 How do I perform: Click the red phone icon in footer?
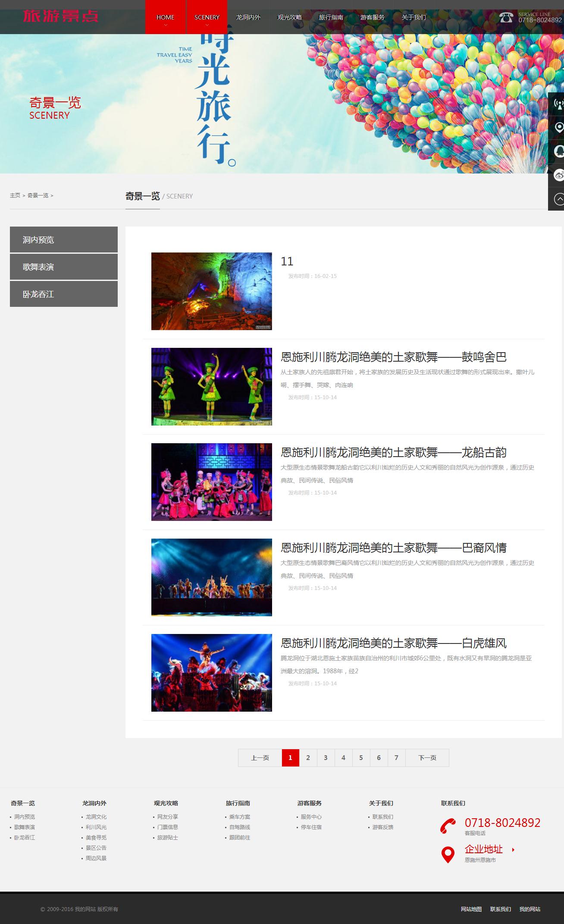tap(448, 826)
